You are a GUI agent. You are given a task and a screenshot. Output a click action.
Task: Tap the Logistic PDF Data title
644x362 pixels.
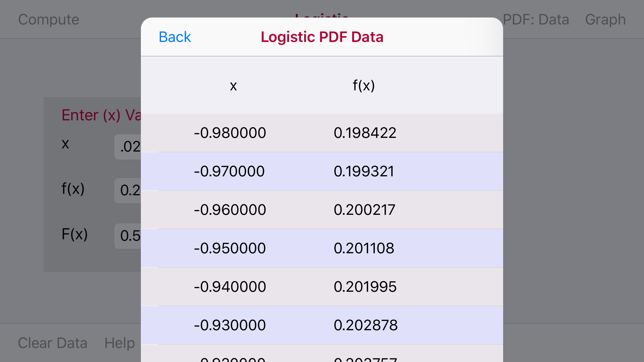[322, 36]
